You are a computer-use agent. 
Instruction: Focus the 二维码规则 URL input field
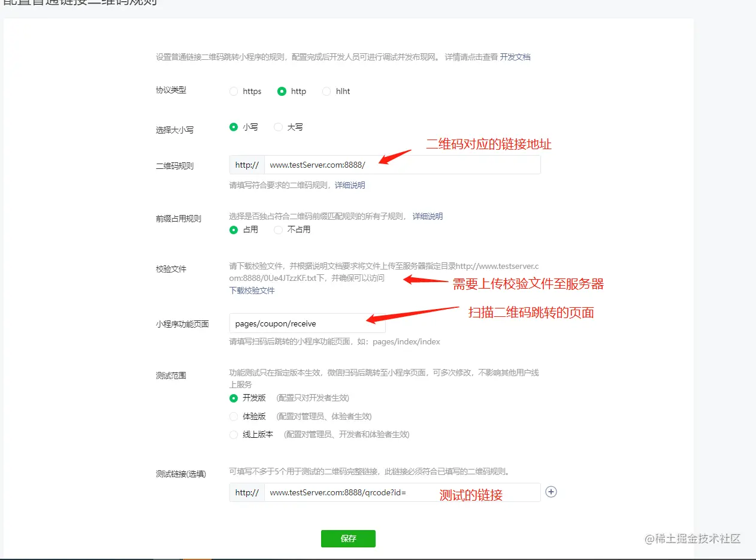(x=402, y=165)
